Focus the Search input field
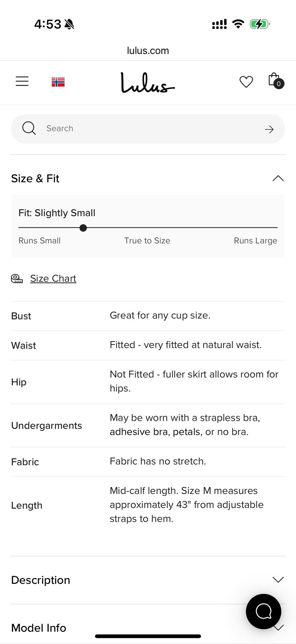The height and width of the screenshot is (644, 296). 148,129
